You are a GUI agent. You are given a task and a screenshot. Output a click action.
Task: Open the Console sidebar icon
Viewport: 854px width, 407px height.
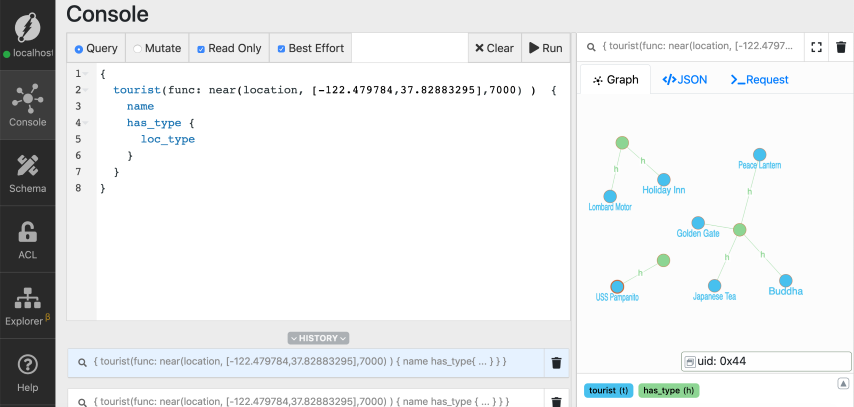tap(28, 104)
